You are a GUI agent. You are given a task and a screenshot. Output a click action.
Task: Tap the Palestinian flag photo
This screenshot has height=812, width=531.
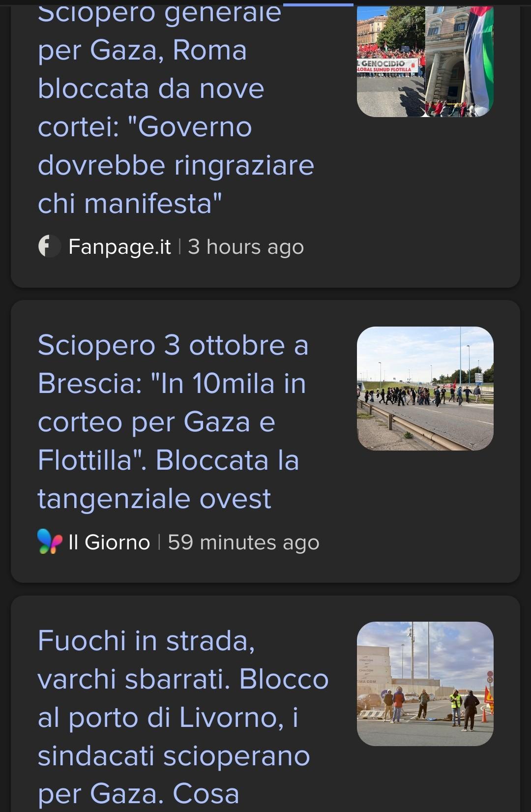click(460, 61)
